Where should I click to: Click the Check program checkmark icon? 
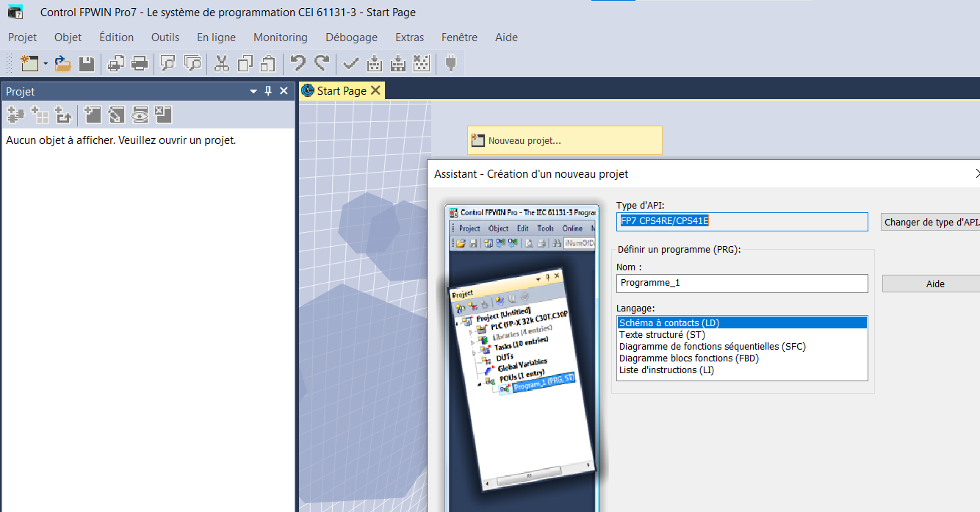point(351,64)
